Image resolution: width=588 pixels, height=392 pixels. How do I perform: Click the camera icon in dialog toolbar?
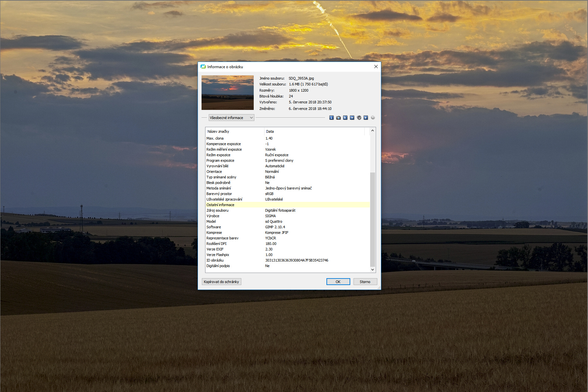click(338, 118)
